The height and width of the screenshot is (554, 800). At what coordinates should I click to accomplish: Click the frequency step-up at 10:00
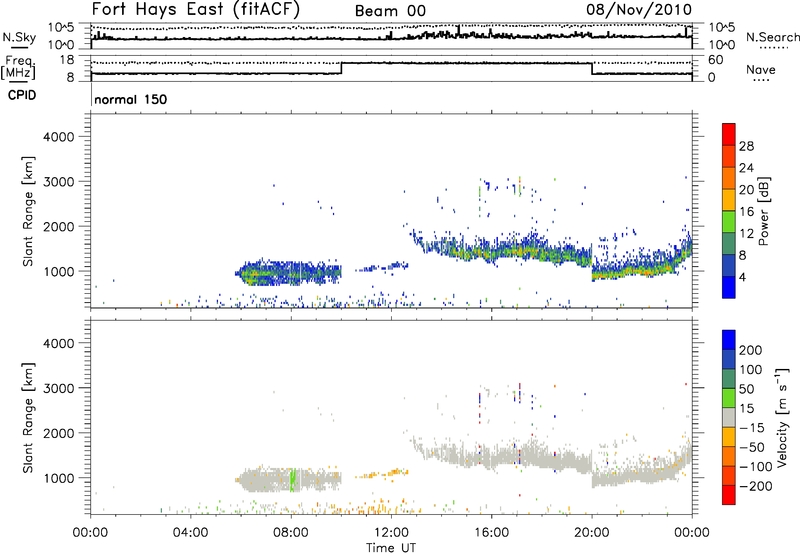tap(341, 68)
